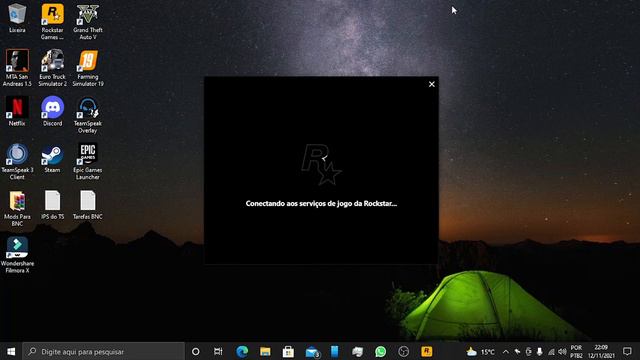Open the round dark taskbar app icon
Screen dimensions: 640x360
403,351
